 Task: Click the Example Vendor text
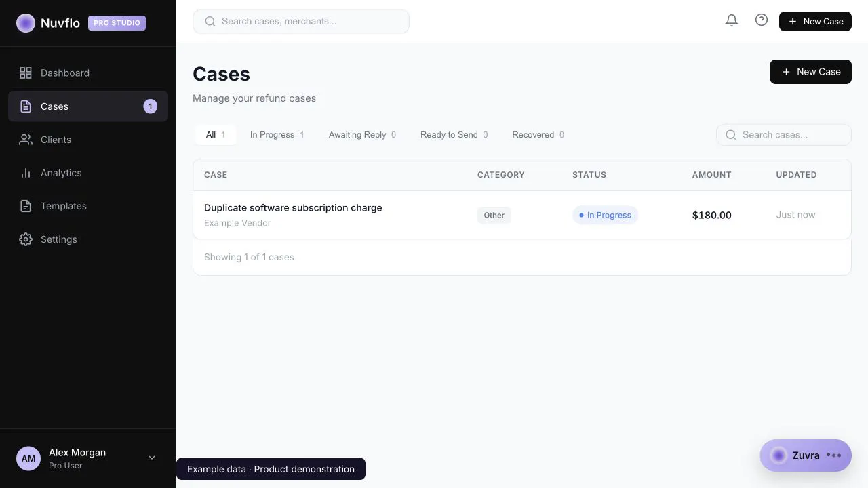[237, 223]
